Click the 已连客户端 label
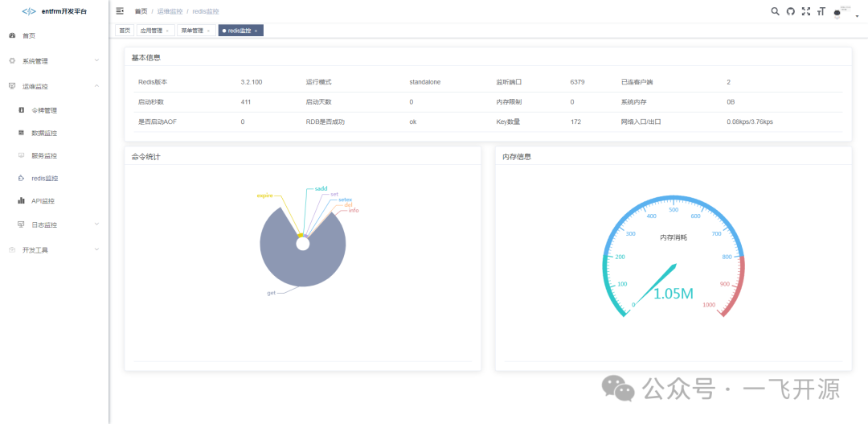 click(637, 82)
